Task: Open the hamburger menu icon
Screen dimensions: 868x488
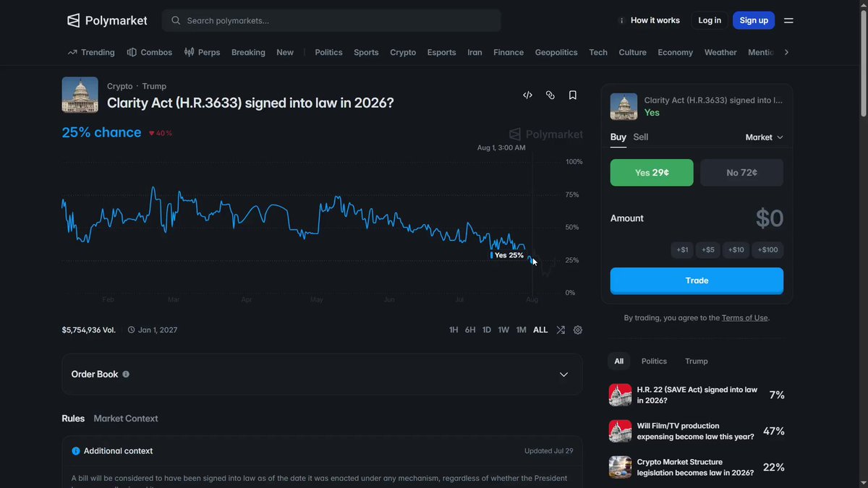Action: tap(788, 20)
